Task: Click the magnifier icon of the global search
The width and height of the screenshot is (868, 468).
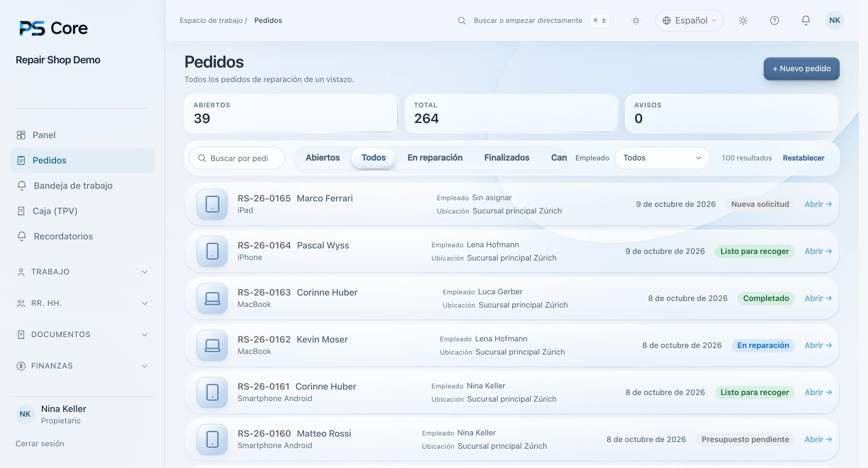Action: 462,21
